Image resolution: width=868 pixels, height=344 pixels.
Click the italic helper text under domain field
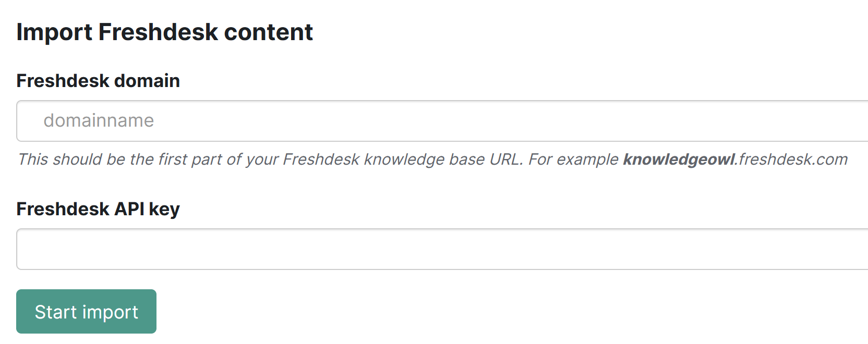point(313,159)
